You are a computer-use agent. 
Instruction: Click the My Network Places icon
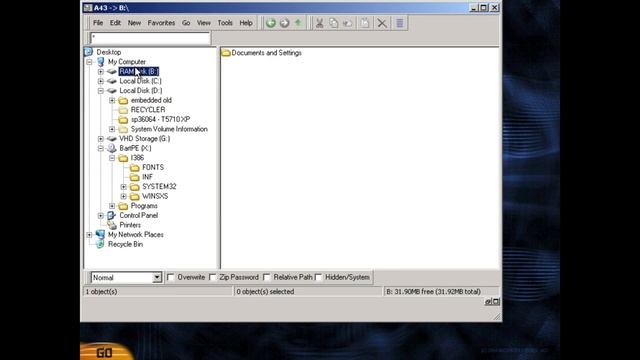(100, 234)
